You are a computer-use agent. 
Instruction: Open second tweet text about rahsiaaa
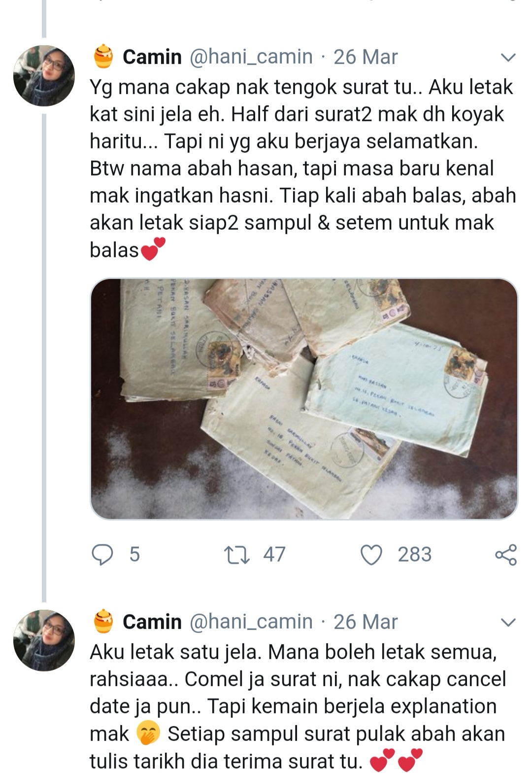298,706
